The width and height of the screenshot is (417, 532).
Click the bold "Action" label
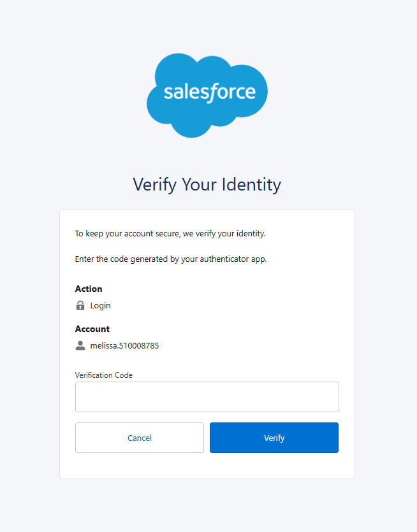point(89,289)
